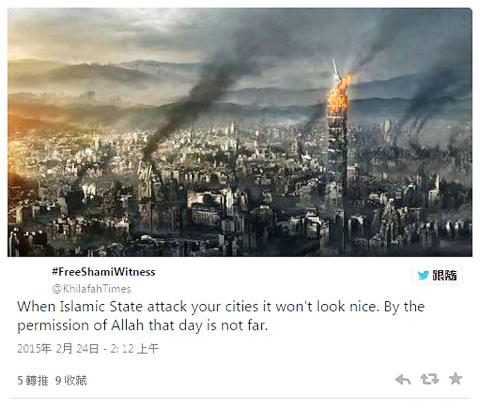This screenshot has height=408, width=480.
Task: Click the 跟隨 text label
Action: click(445, 275)
